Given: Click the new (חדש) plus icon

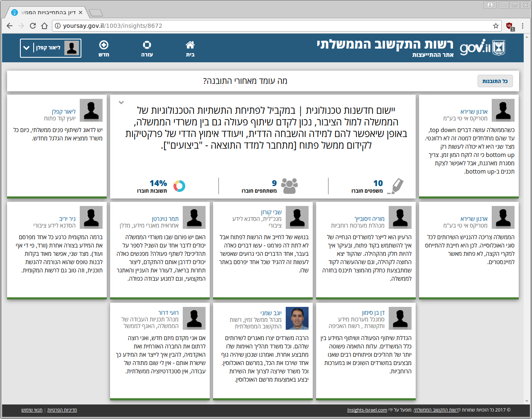Looking at the screenshot, I should point(104,45).
